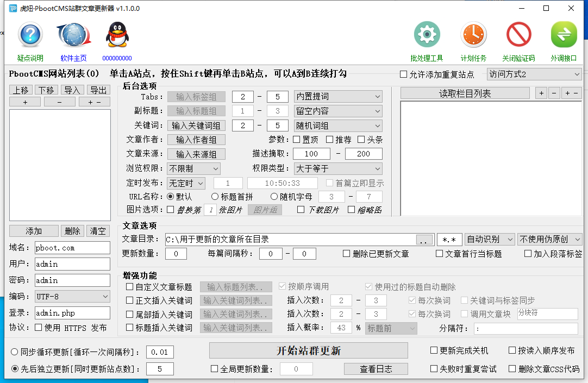Click the QQ penguin contact icon
Image resolution: width=588 pixels, height=383 pixels.
(117, 35)
